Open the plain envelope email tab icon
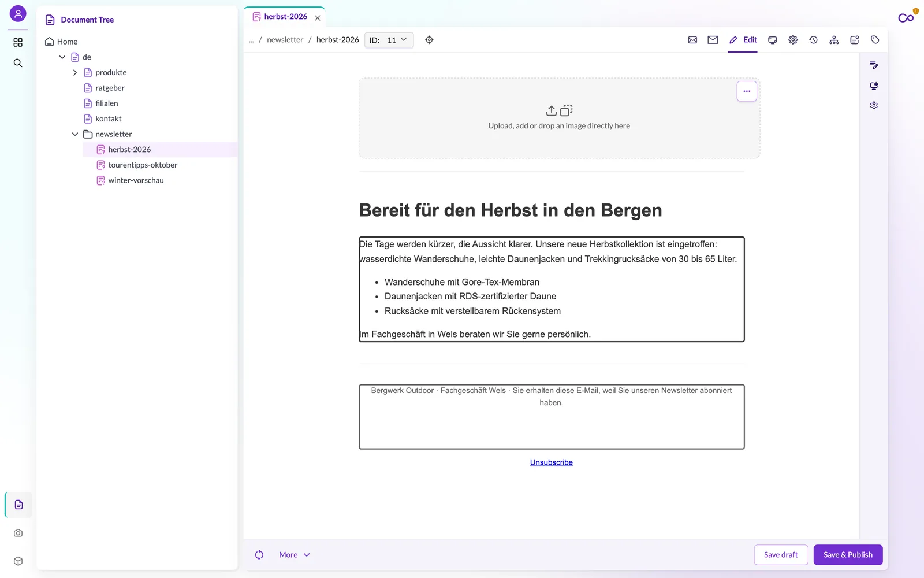This screenshot has width=924, height=578. click(x=713, y=40)
